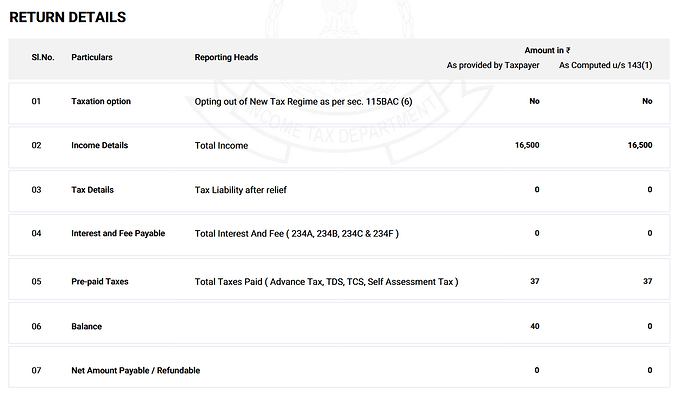Click Taxpayer-provided Total Income value 16,500
Viewport: 690px width, 403px height.
pos(527,145)
